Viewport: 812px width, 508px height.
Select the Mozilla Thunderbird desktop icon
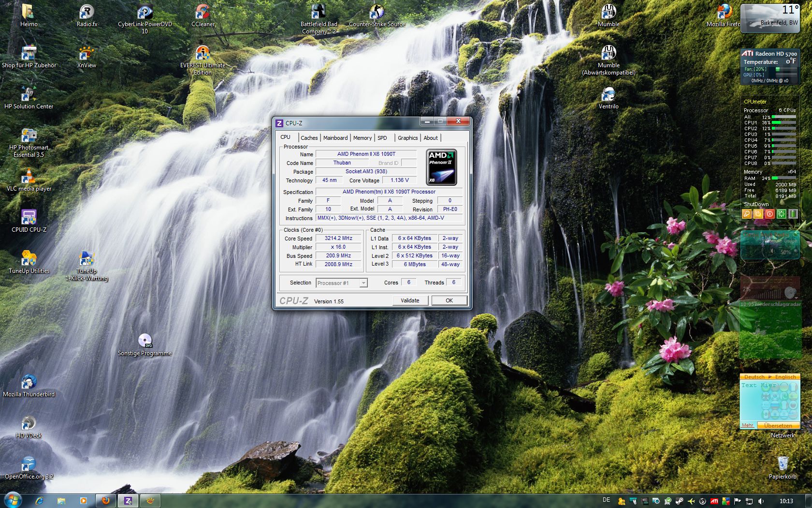coord(29,384)
